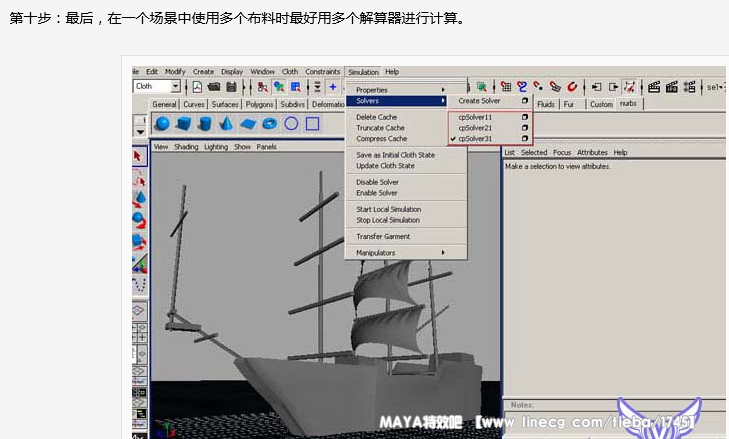
Task: Open the option box beside Create Solver
Action: pos(524,101)
